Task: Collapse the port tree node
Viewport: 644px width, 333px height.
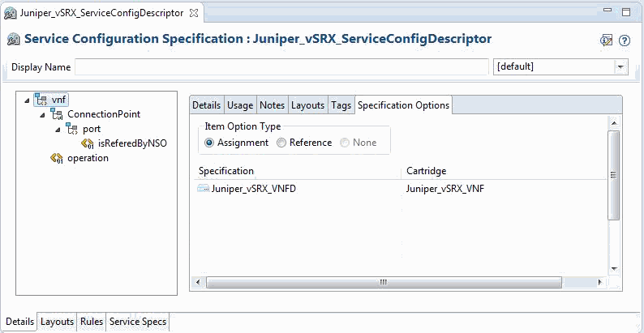Action: (x=58, y=130)
